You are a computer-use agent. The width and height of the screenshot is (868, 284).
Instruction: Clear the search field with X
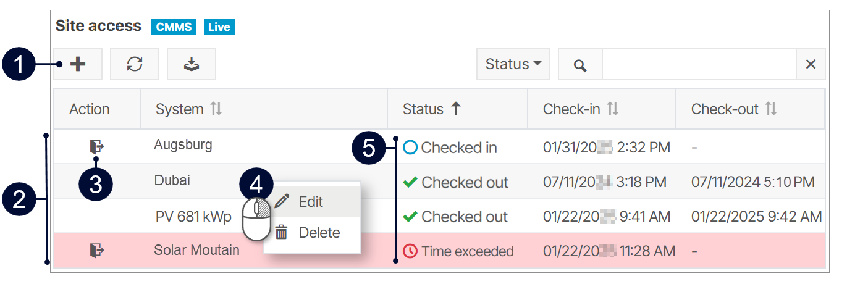point(811,64)
